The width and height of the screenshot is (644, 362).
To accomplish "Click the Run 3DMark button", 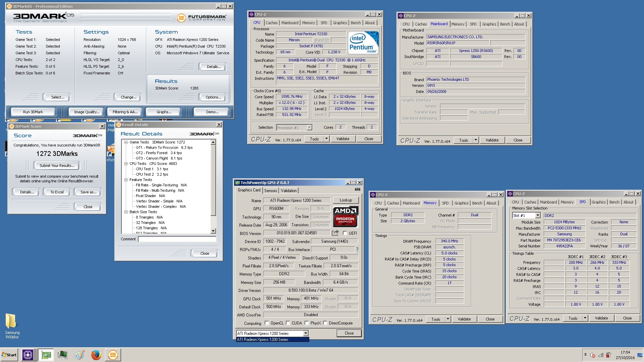I will [33, 112].
